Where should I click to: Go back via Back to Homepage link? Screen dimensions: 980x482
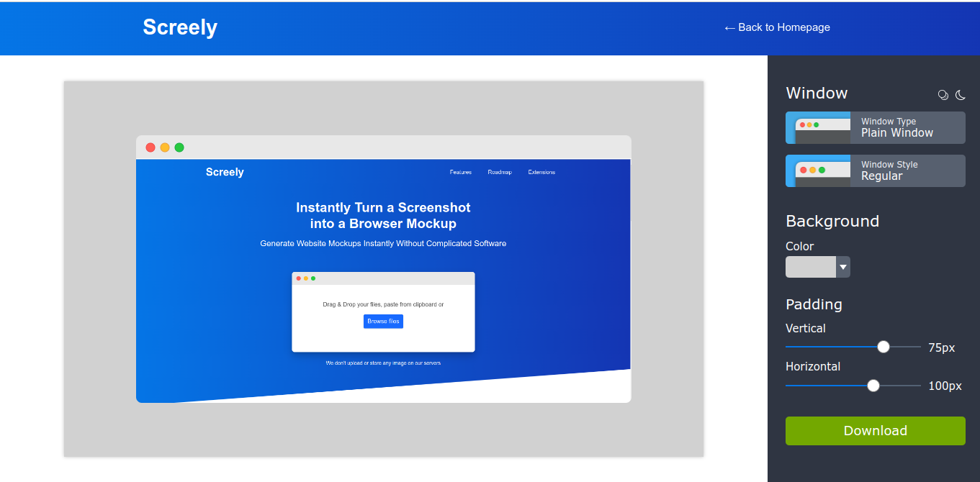pos(777,27)
